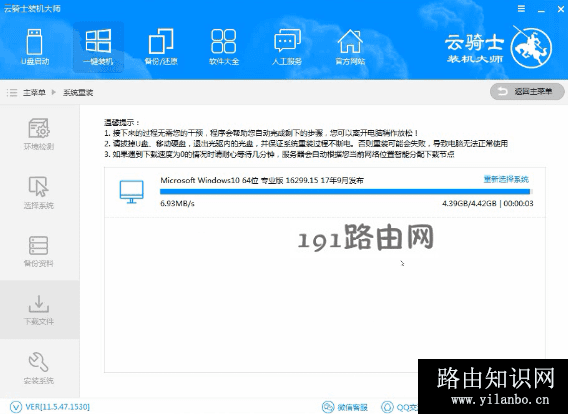Click 系统重装 breadcrumb item
568x414 pixels.
tap(78, 93)
